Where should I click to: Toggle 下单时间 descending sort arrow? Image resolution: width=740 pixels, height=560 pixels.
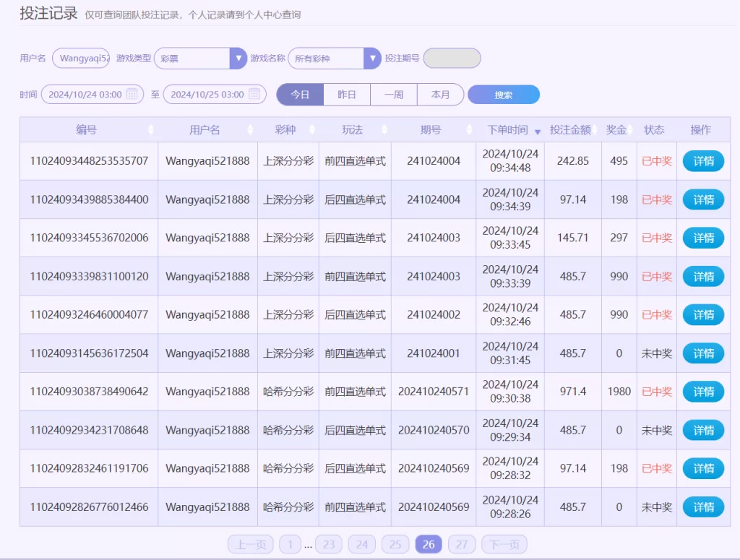(x=538, y=132)
